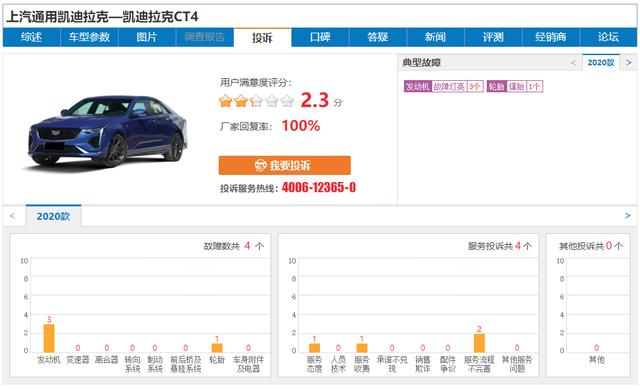The height and width of the screenshot is (389, 640).
Task: Switch to the 车型参数 tab
Action: point(89,37)
